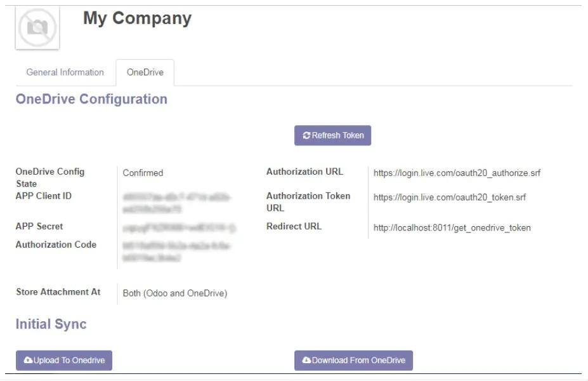
Task: Click the Refresh Token button
Action: [x=332, y=135]
